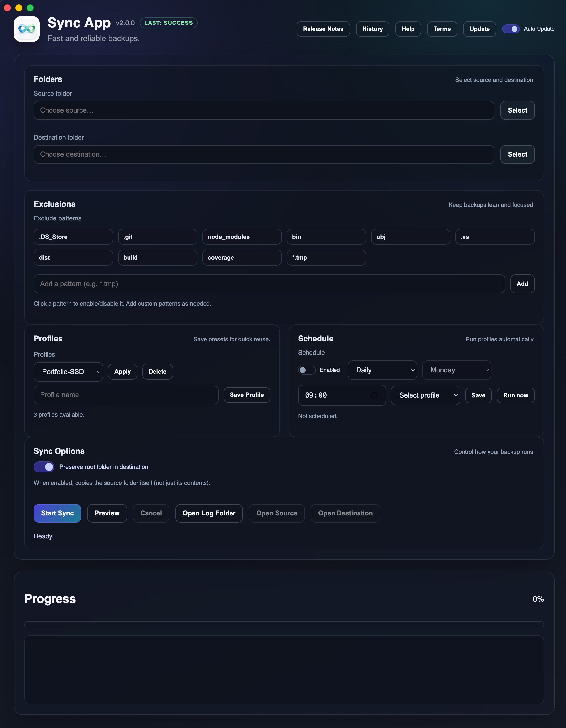Click the Add a pattern input field

269,284
